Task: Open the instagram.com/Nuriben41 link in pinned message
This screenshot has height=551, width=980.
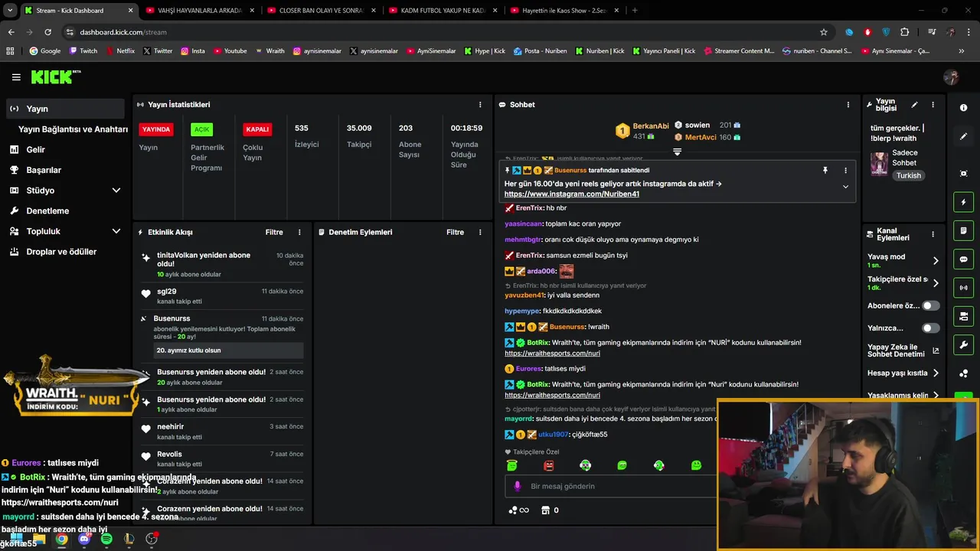Action: pyautogui.click(x=572, y=194)
